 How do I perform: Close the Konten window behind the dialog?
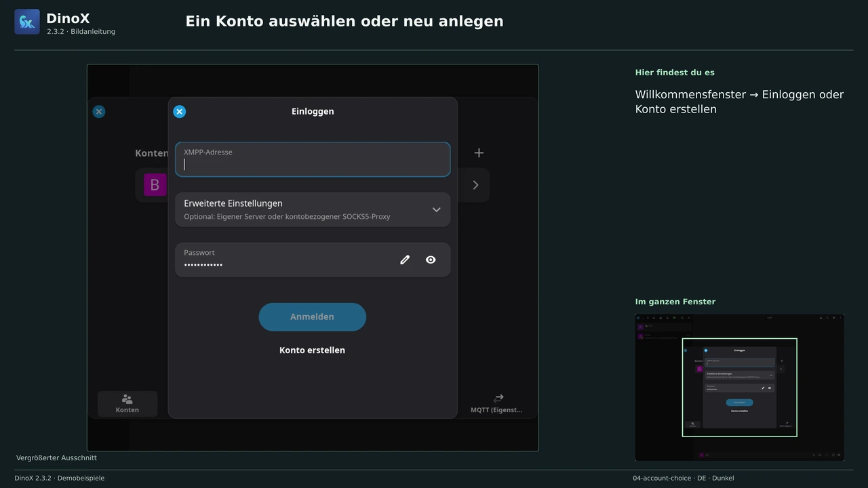coord(99,112)
